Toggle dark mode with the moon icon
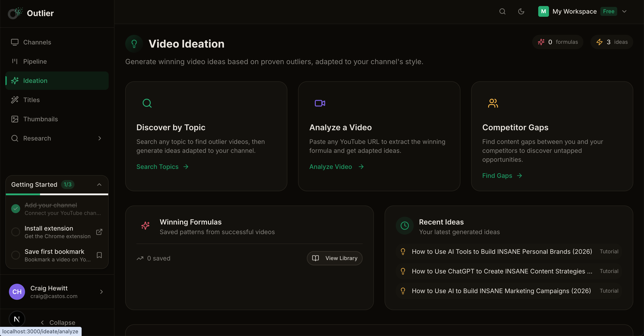 tap(521, 11)
